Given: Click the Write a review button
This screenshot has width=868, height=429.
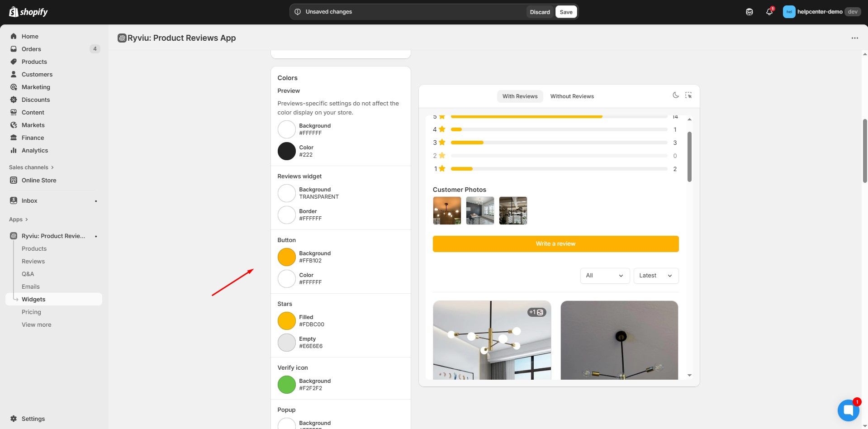Looking at the screenshot, I should [555, 244].
